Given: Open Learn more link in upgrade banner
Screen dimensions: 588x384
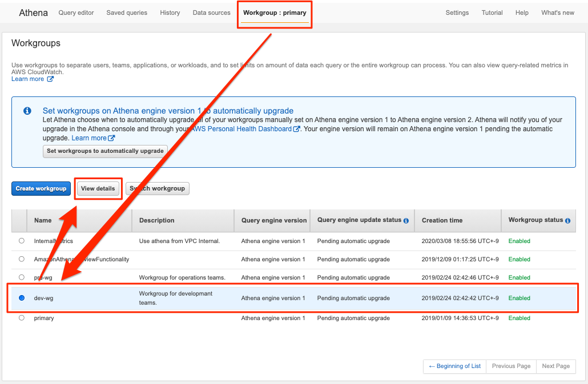Looking at the screenshot, I should coord(89,138).
